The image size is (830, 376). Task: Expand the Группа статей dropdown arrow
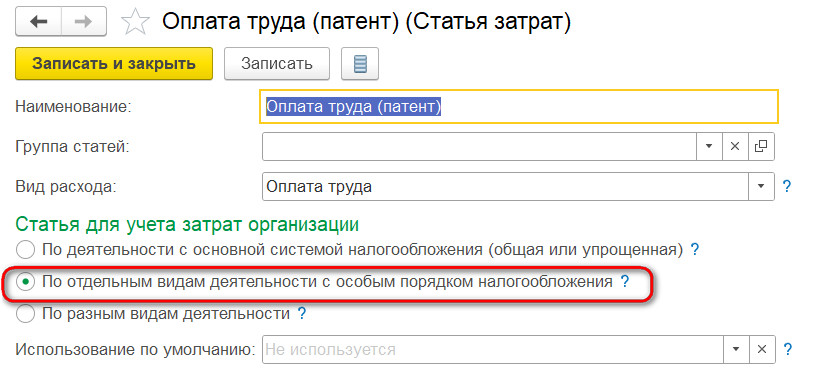tap(709, 147)
